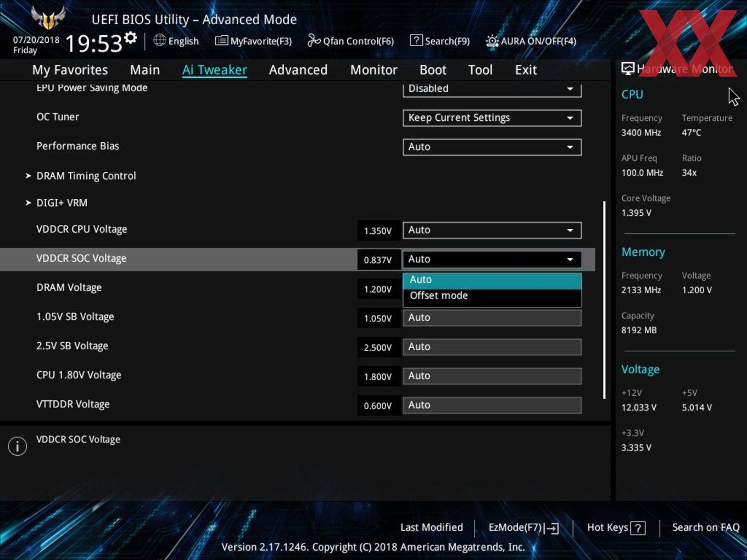
Task: Click the MyFavorite(F3) label
Action: 261,41
